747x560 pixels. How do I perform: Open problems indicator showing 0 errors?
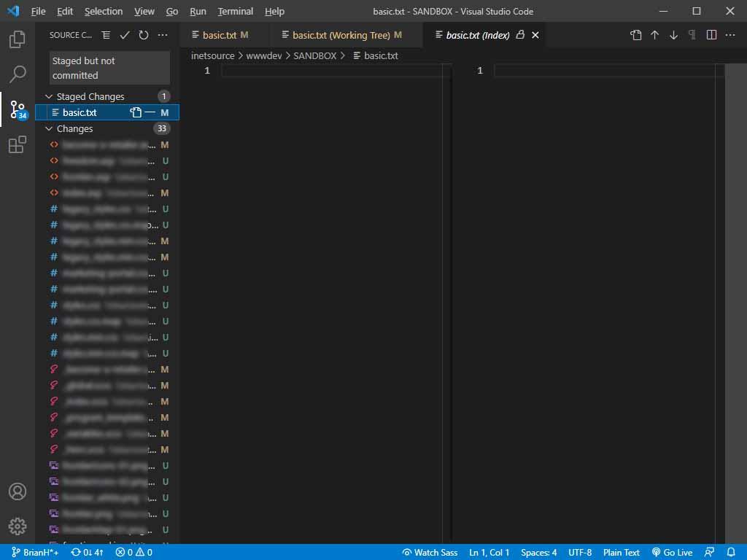click(134, 553)
